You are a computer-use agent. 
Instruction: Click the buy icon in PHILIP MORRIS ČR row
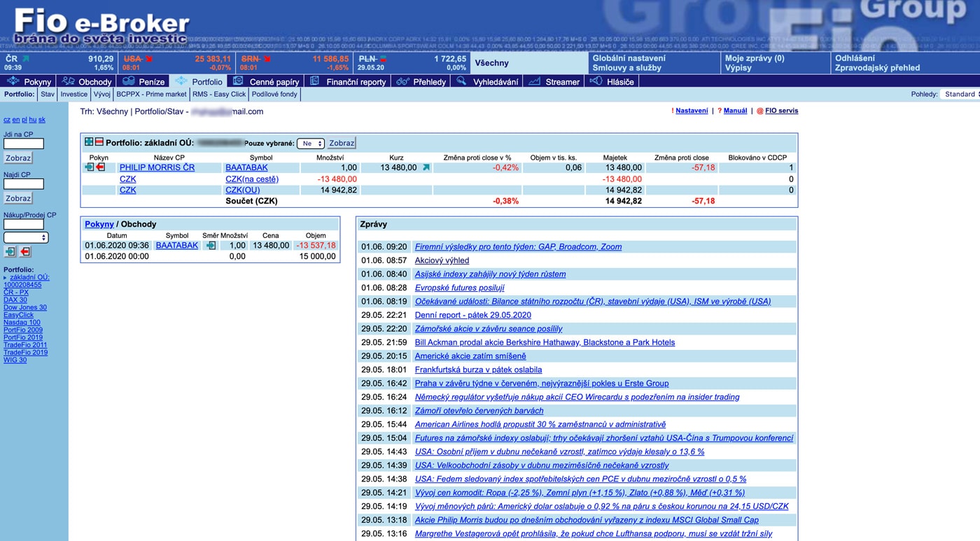(x=90, y=167)
